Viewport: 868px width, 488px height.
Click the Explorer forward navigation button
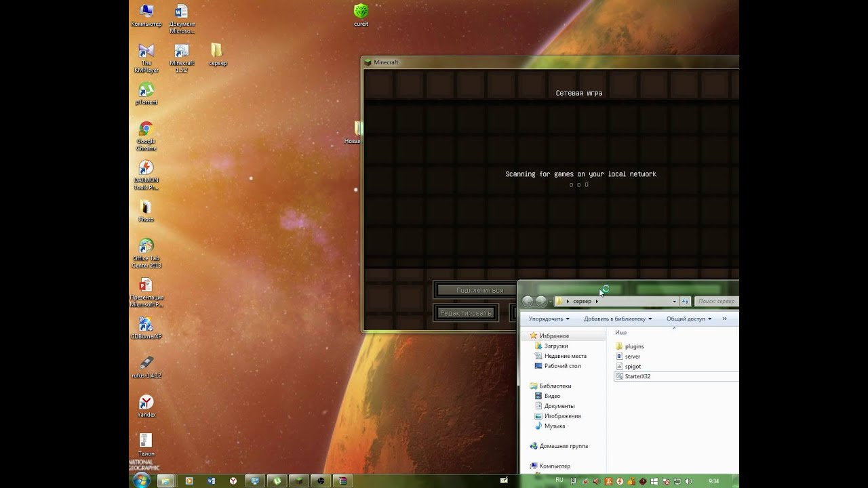(x=541, y=302)
